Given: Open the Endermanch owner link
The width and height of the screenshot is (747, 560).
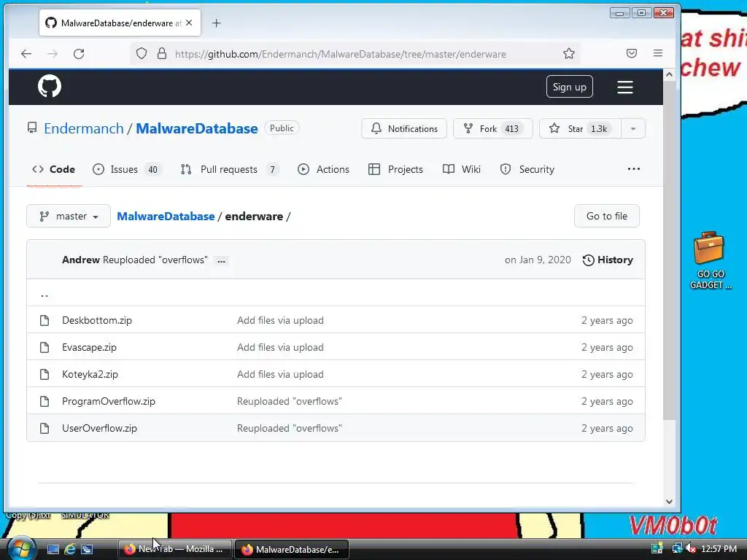Looking at the screenshot, I should [83, 128].
